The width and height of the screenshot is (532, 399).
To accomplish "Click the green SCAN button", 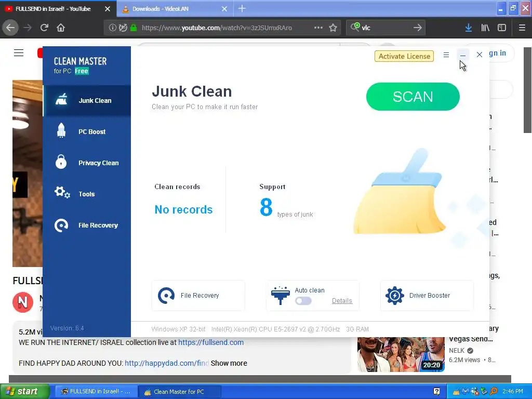I will pos(413,97).
